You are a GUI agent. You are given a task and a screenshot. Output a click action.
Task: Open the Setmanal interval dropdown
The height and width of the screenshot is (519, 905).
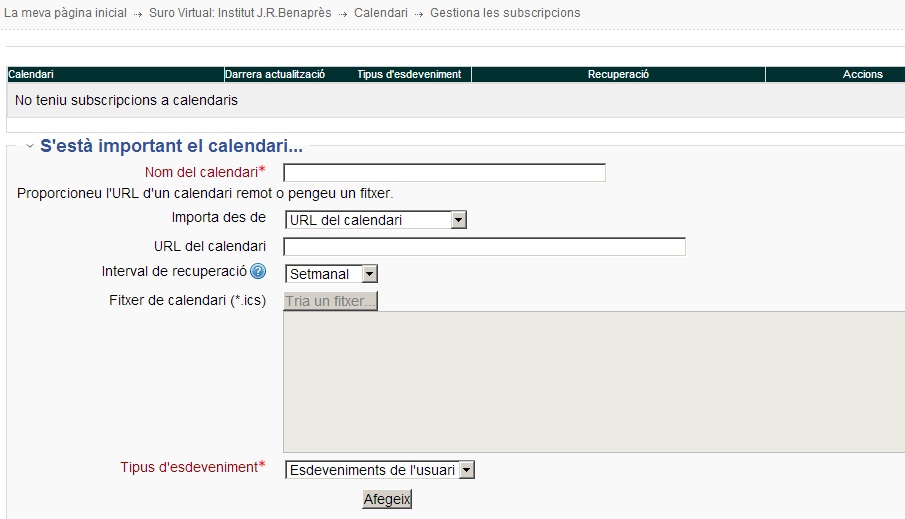(331, 274)
